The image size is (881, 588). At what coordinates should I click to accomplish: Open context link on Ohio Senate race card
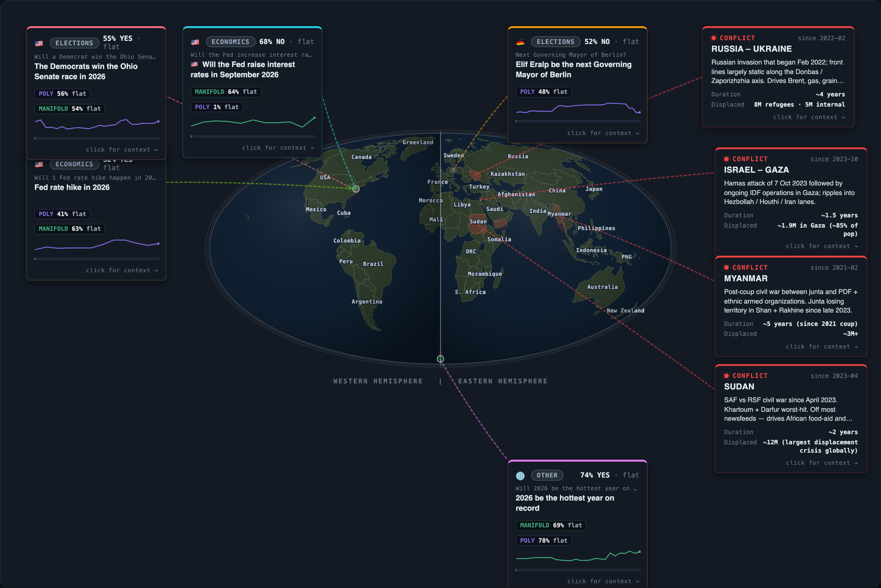point(122,150)
